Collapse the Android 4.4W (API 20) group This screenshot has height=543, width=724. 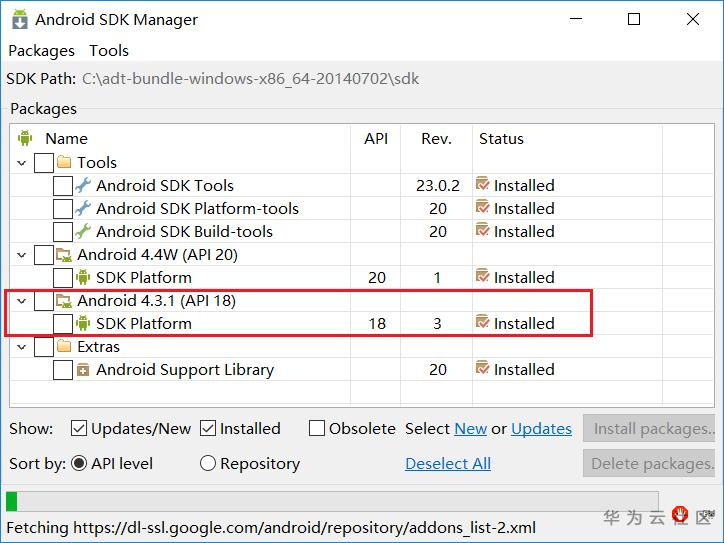coord(22,254)
